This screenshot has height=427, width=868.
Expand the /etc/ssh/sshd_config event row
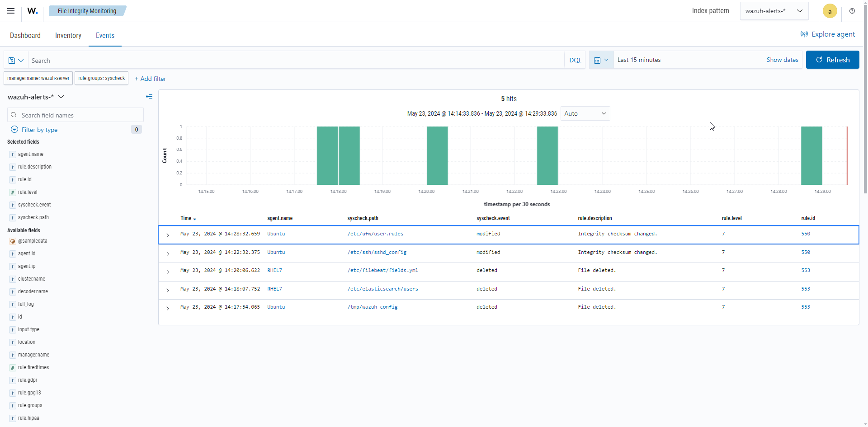(x=168, y=253)
